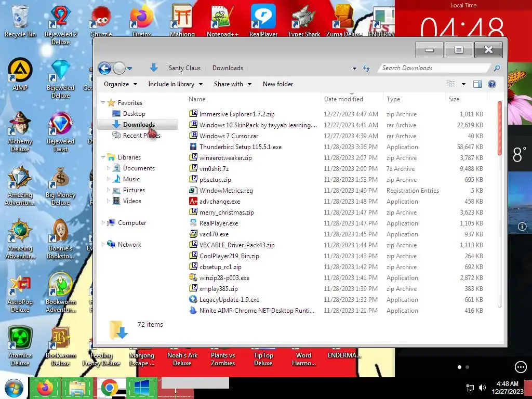532x399 pixels.
Task: Open the Include in library menu
Action: click(x=175, y=84)
